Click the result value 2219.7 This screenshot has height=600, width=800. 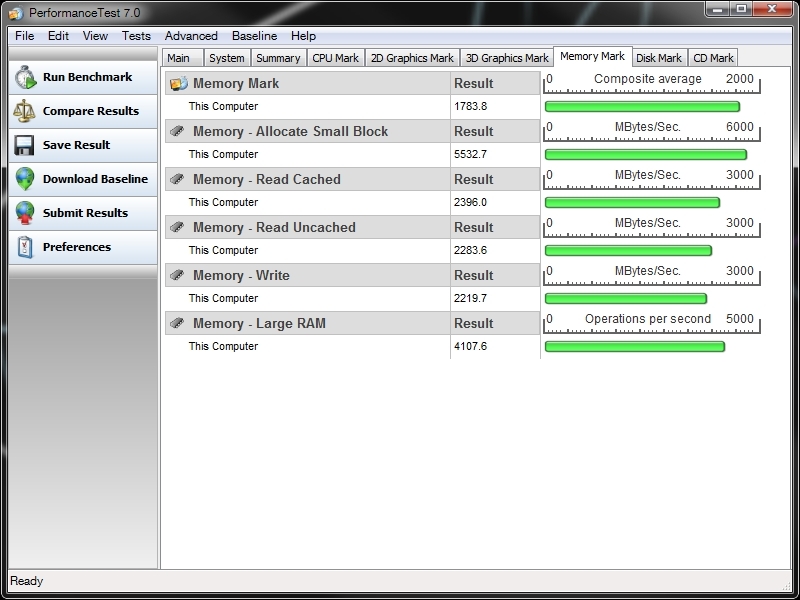(x=470, y=298)
